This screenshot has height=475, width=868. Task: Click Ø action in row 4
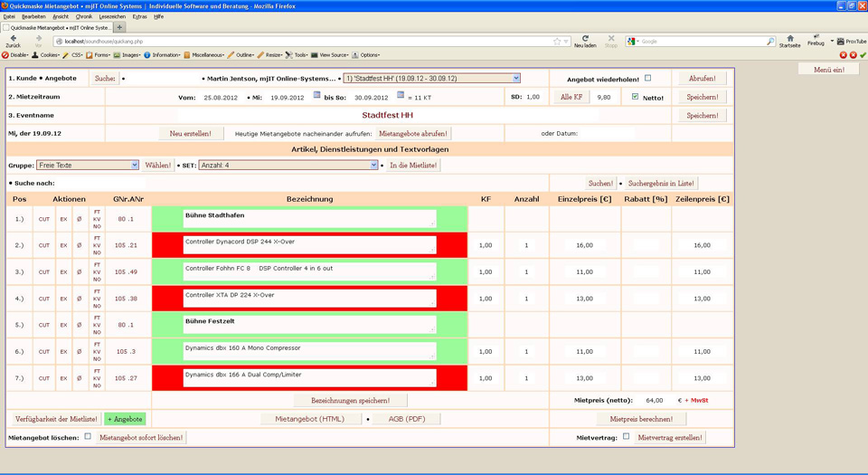[80, 299]
